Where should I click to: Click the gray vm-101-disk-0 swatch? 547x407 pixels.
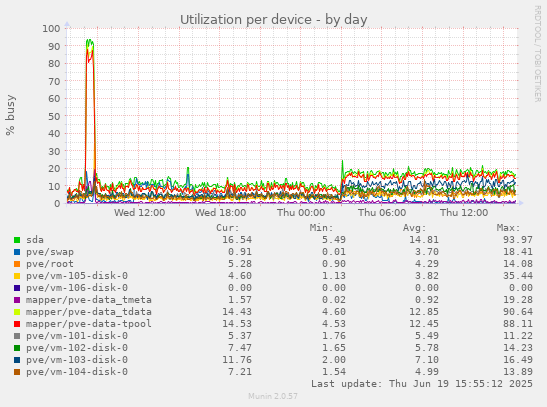(x=17, y=336)
